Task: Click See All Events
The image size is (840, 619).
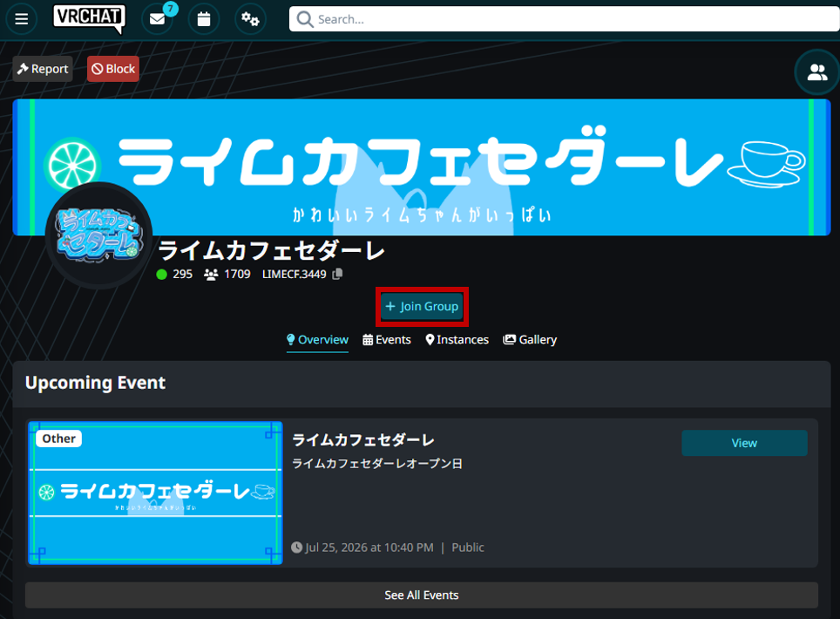Action: (x=422, y=595)
